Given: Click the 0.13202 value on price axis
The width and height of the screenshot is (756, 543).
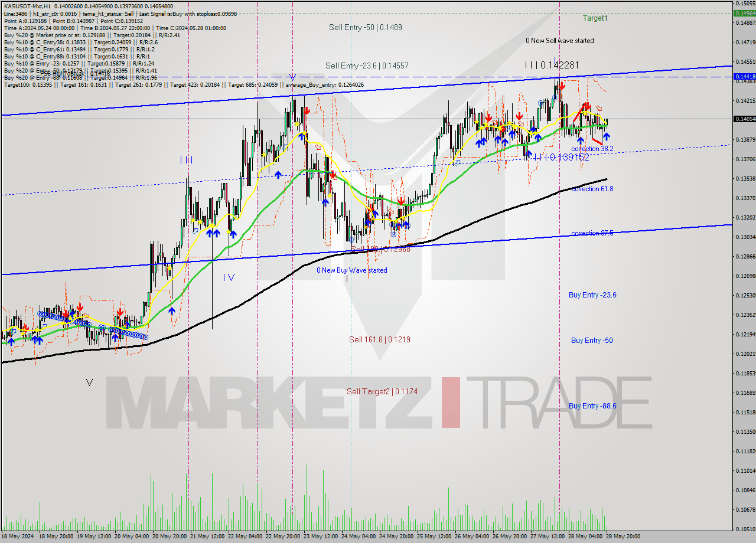Looking at the screenshot, I should pyautogui.click(x=745, y=217).
